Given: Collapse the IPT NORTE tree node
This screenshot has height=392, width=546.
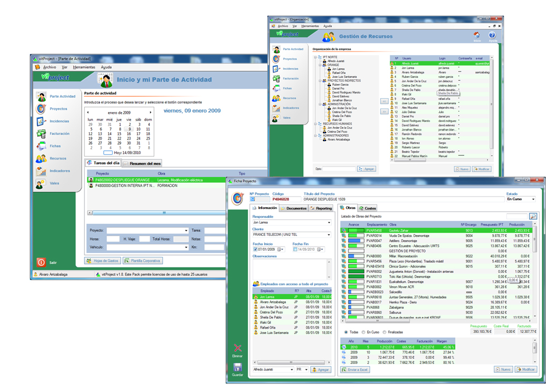Looking at the screenshot, I should pyautogui.click(x=316, y=57).
